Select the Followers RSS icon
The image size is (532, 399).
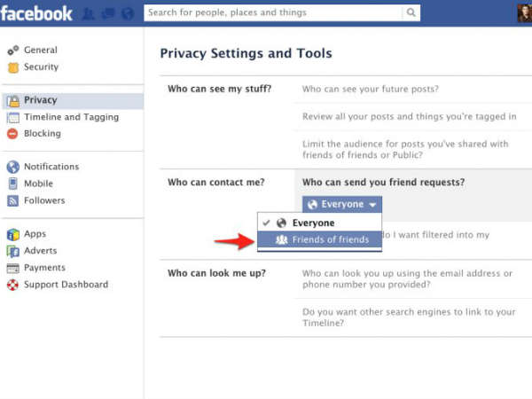click(x=13, y=201)
